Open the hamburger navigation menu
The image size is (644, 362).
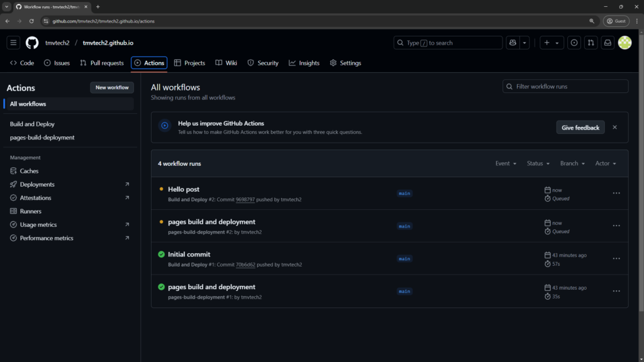[x=14, y=43]
